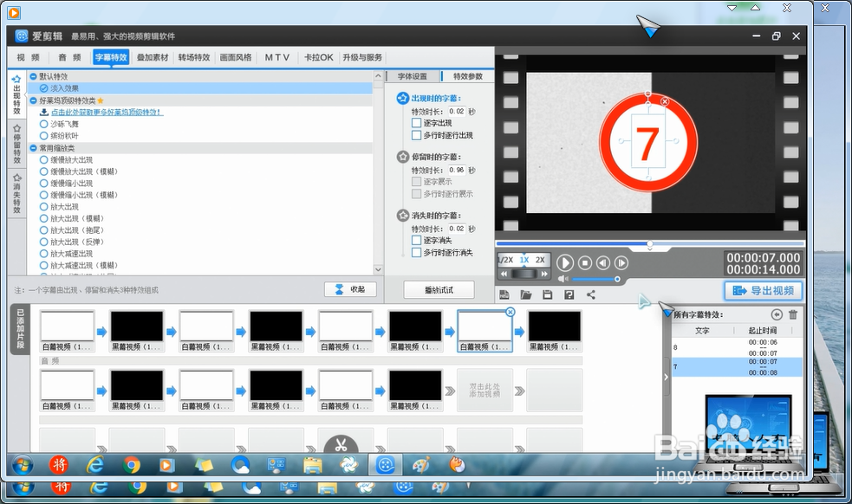The image size is (852, 504).
Task: Click the speed jog slider knob
Action: click(x=524, y=274)
